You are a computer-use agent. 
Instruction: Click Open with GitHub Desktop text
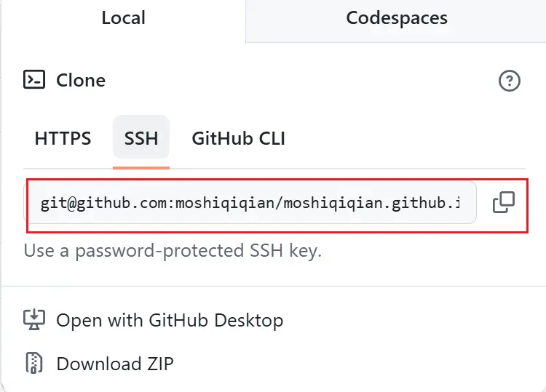pos(170,320)
